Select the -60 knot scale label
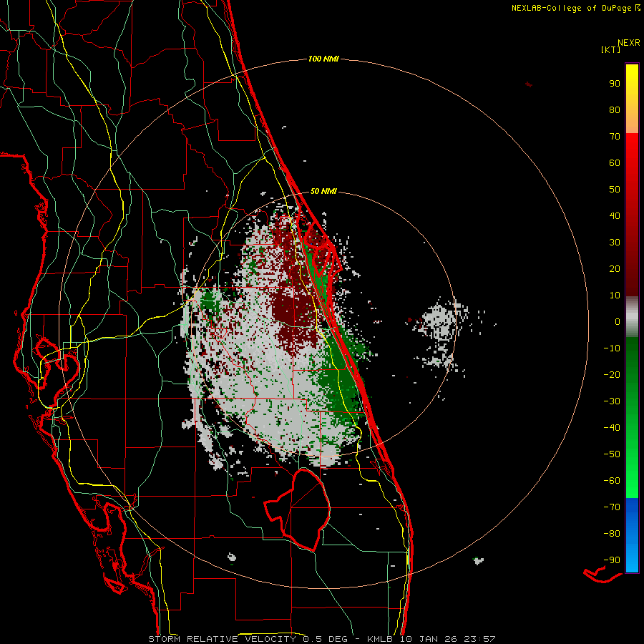This screenshot has height=644, width=644. point(612,481)
